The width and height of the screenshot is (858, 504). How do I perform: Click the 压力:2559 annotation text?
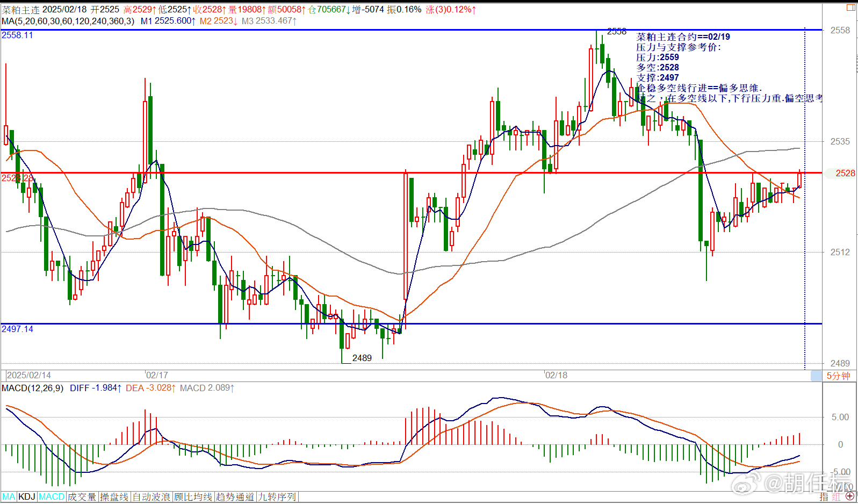tap(658, 57)
